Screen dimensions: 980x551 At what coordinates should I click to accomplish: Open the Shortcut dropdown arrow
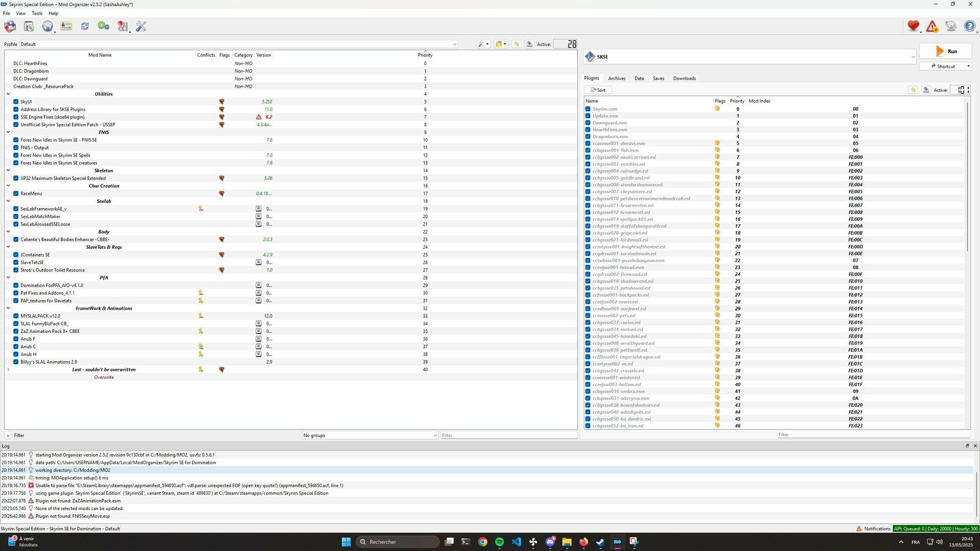point(968,66)
